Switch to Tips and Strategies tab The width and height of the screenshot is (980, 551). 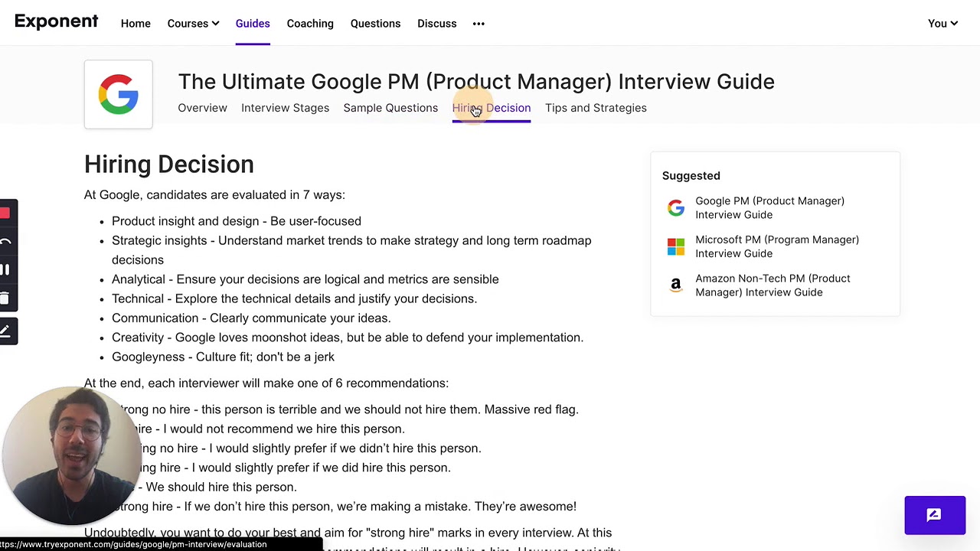pos(596,108)
